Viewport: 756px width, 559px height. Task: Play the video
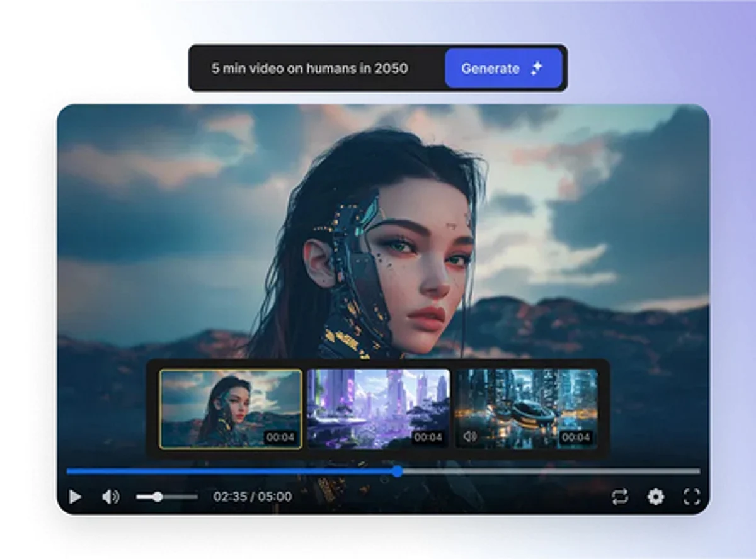tap(75, 497)
